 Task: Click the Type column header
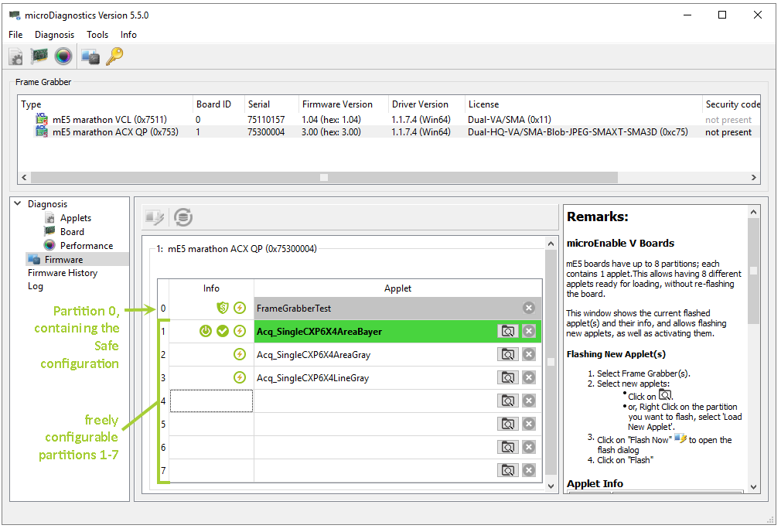pyautogui.click(x=105, y=104)
